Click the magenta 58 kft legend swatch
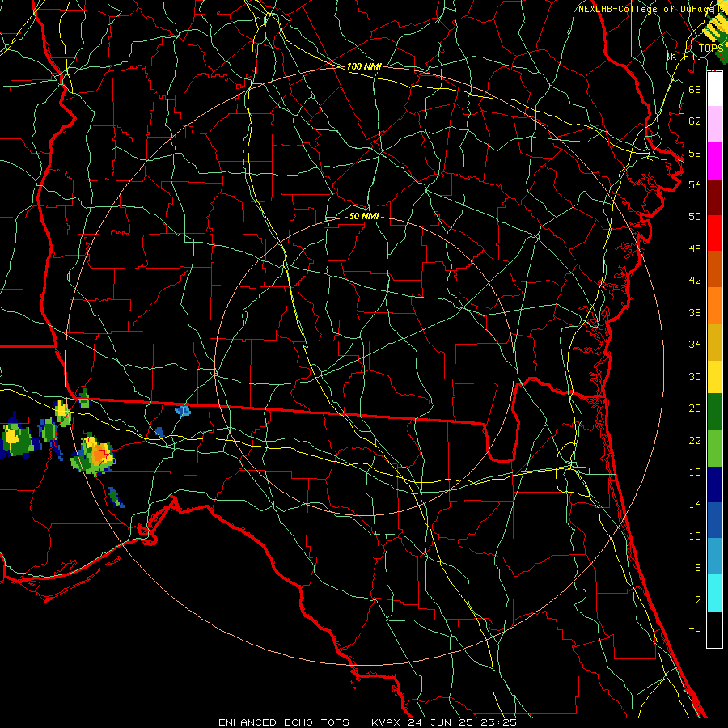 click(x=714, y=161)
